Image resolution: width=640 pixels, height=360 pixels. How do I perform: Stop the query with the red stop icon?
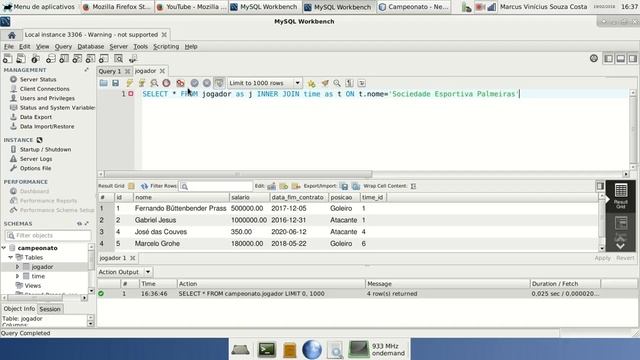pos(167,83)
